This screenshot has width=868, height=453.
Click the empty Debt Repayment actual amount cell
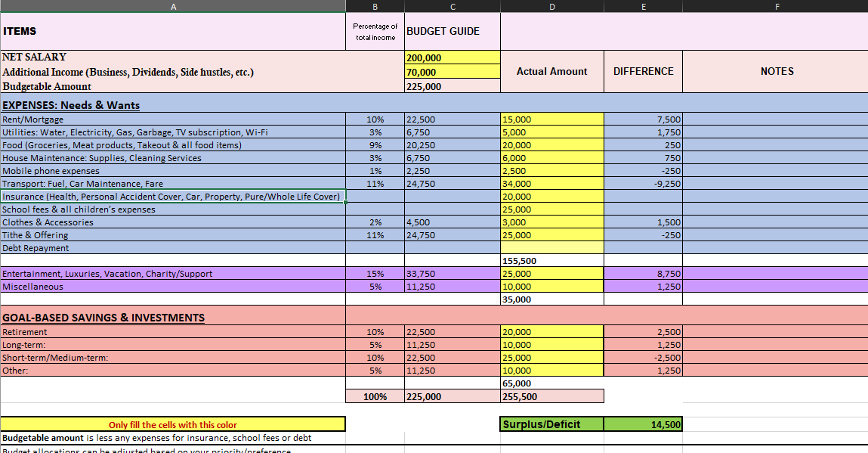click(551, 248)
